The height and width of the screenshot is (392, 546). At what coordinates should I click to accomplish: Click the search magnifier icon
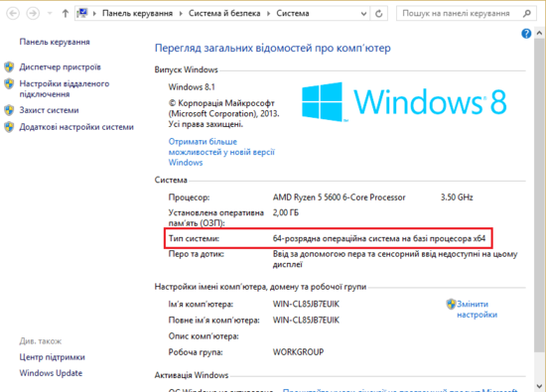pos(527,14)
